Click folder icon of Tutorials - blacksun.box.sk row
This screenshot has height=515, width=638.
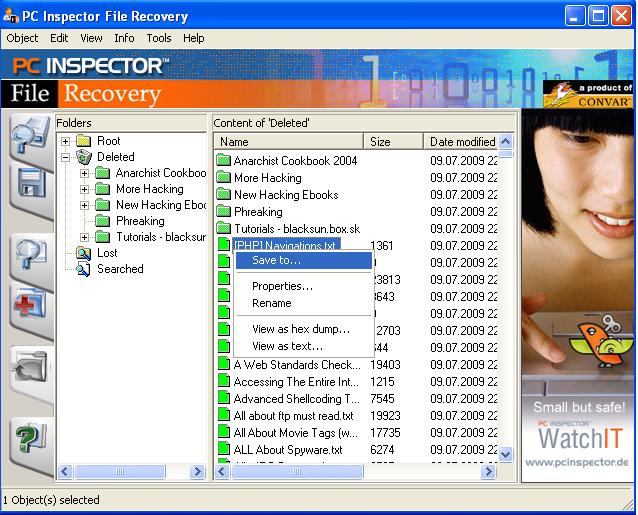click(x=223, y=227)
